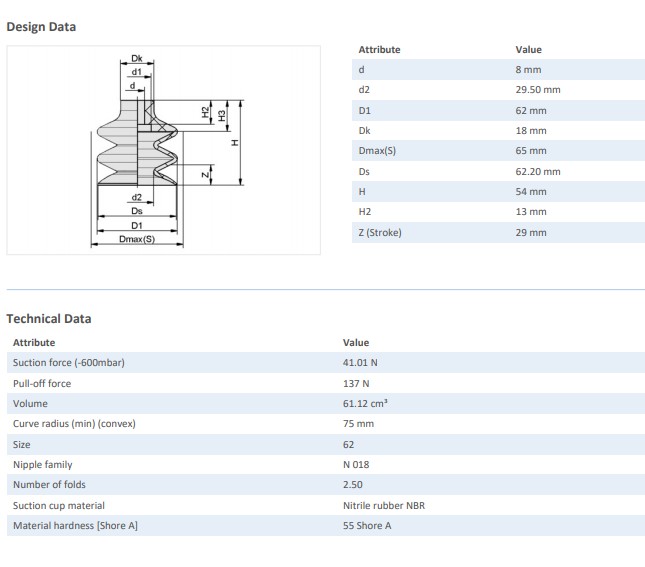Viewport: 645px width, 567px height.
Task: Click the Nipple family attribute label
Action: point(43,464)
